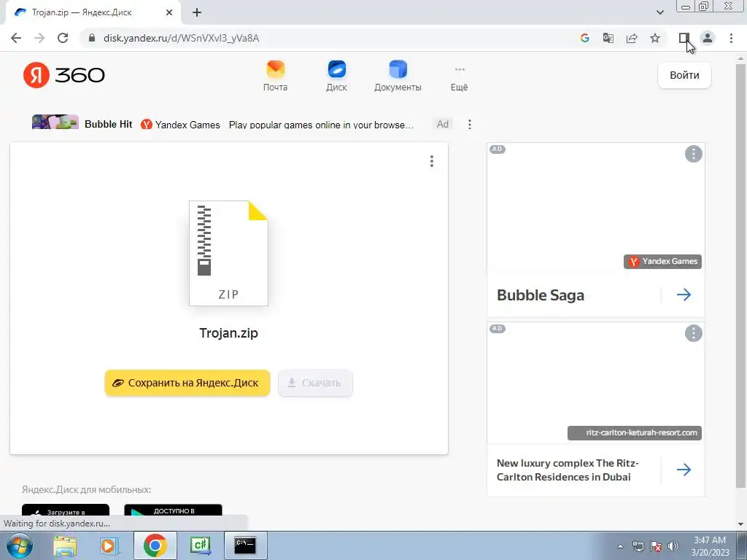
Task: Click the translate page icon
Action: pyautogui.click(x=608, y=38)
